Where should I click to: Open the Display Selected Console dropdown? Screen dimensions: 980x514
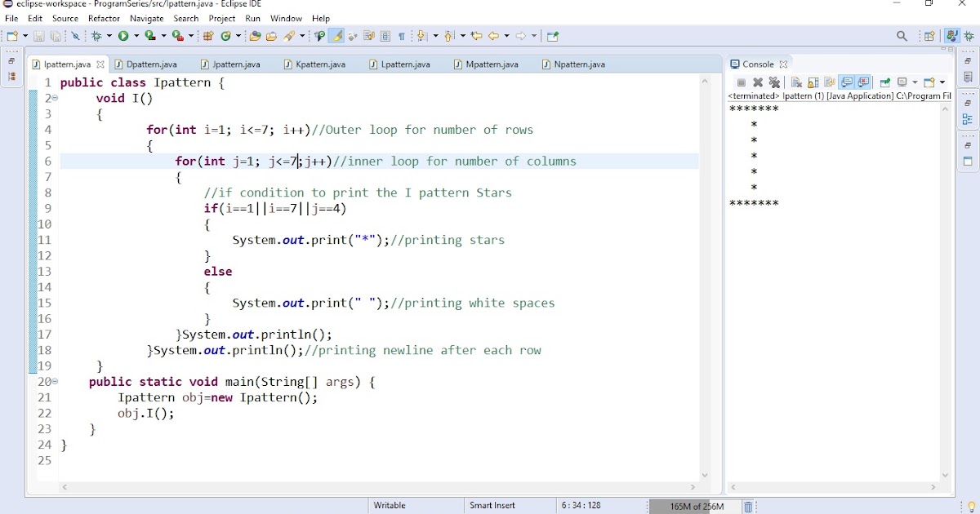click(x=914, y=82)
